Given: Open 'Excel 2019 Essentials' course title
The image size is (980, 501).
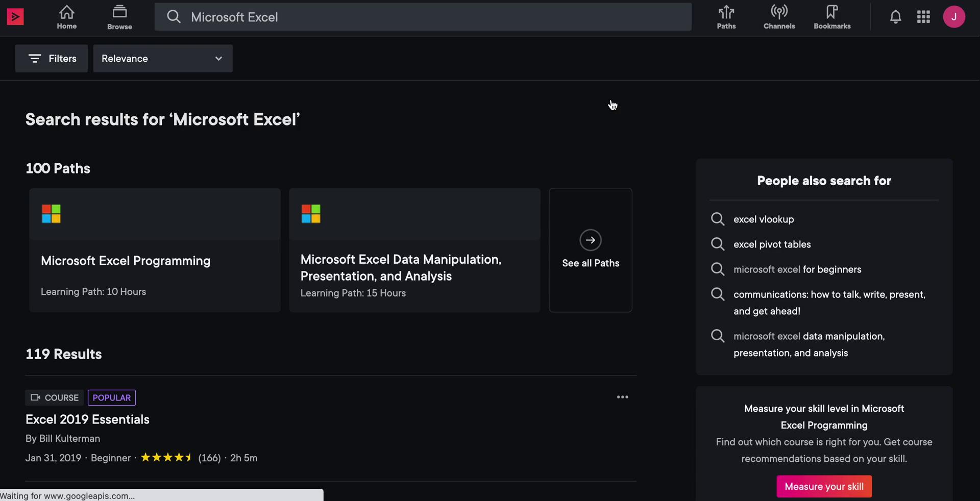Looking at the screenshot, I should [87, 419].
